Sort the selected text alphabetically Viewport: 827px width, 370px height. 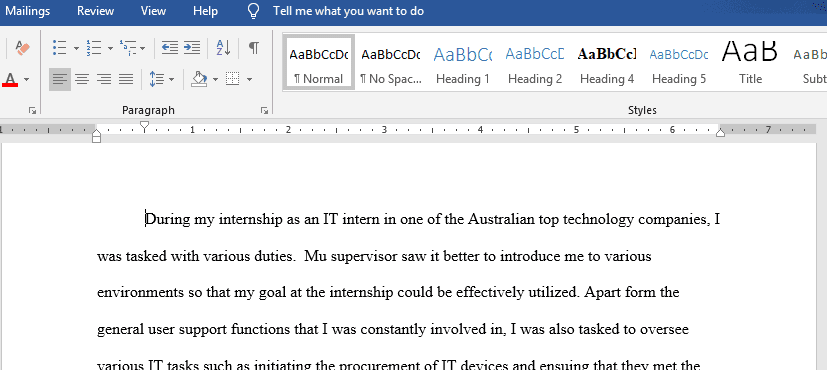(224, 48)
